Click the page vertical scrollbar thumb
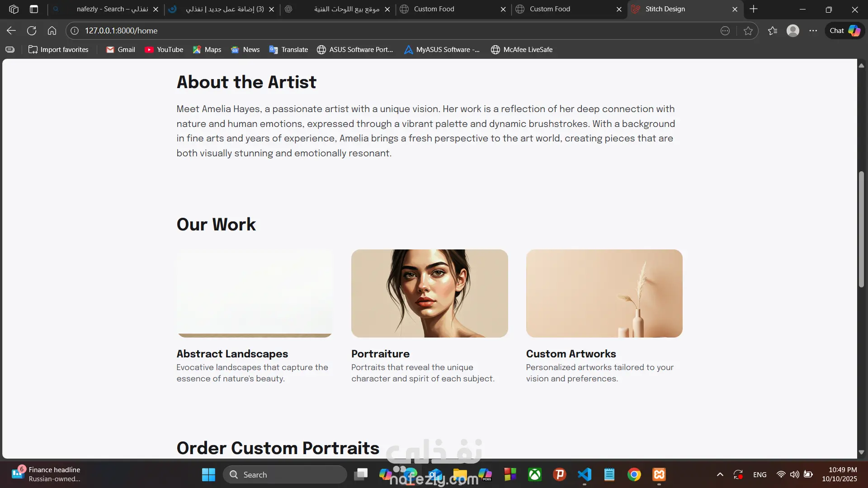868x488 pixels. [861, 229]
